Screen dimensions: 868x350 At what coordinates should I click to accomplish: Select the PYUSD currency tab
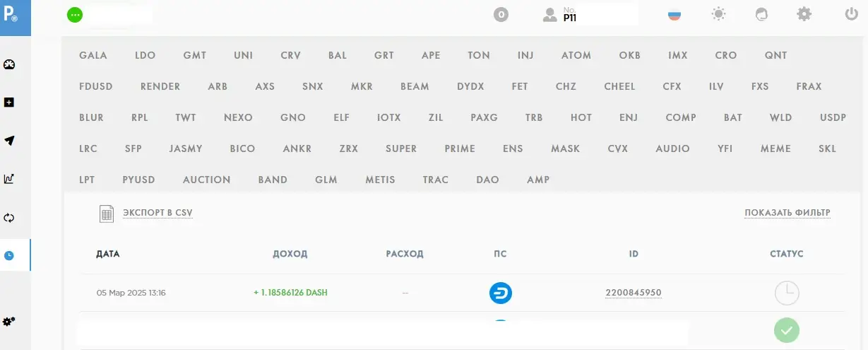pos(138,180)
